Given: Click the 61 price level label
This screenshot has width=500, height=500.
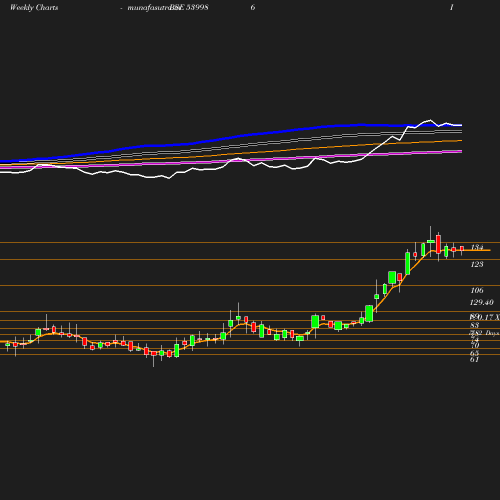Looking at the screenshot, I should click(x=474, y=359).
